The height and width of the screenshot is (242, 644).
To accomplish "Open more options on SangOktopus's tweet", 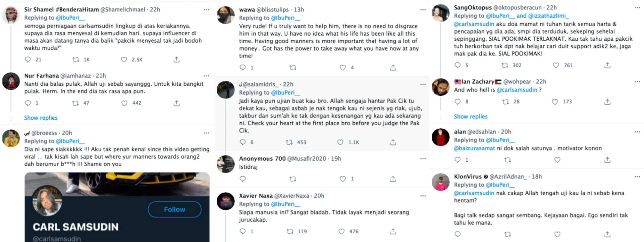I will click(637, 7).
